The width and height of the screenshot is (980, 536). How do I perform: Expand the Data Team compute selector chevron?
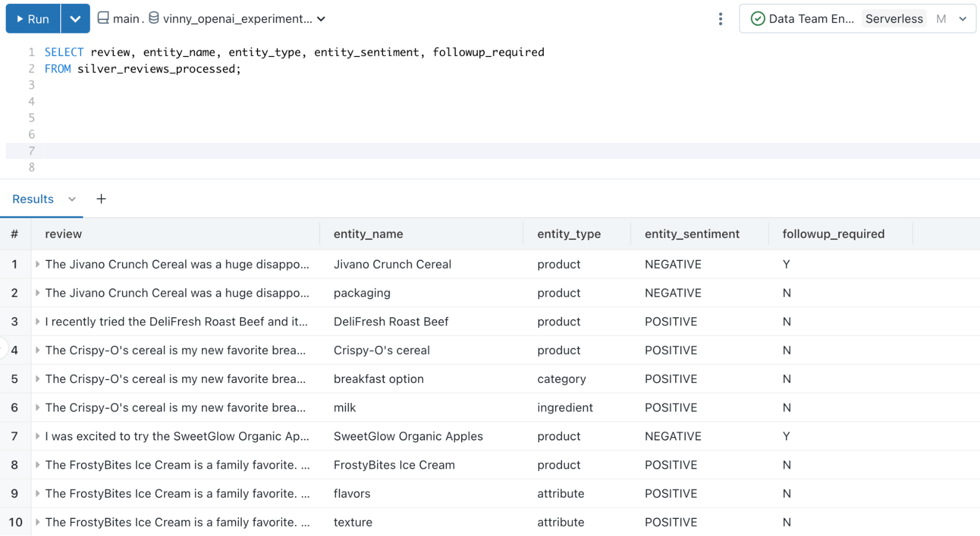point(962,19)
